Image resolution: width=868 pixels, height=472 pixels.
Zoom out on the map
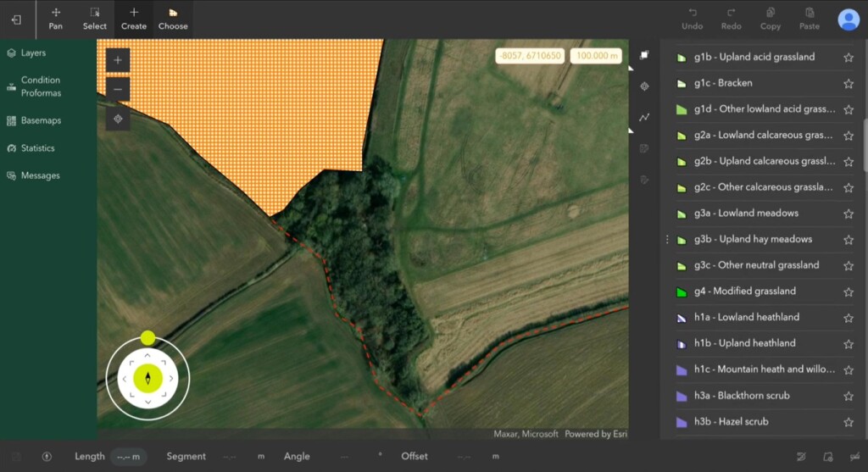118,89
